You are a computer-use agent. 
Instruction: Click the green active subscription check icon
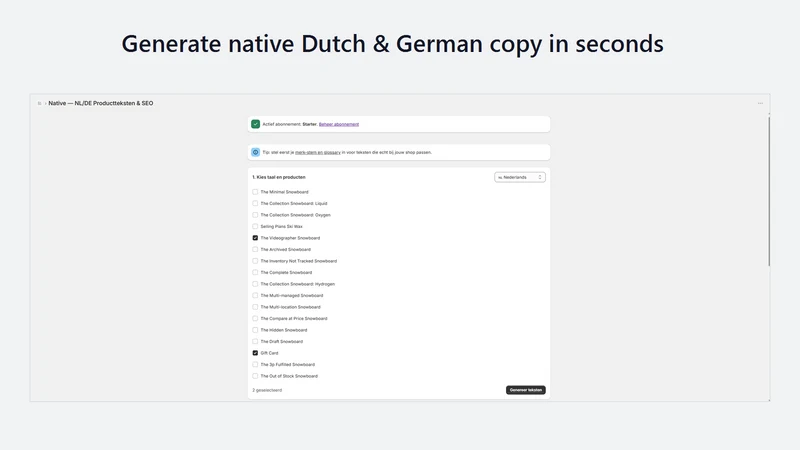tap(256, 124)
